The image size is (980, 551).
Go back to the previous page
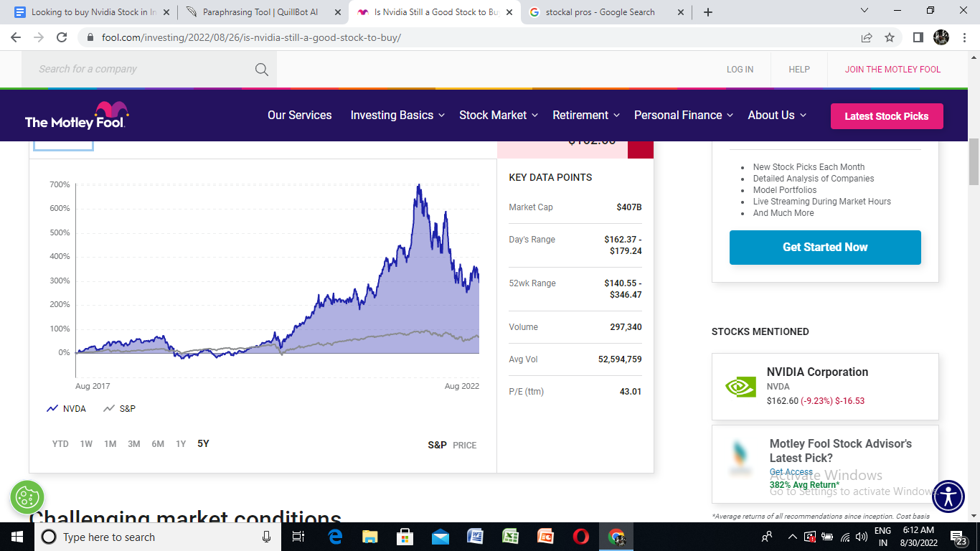point(16,37)
